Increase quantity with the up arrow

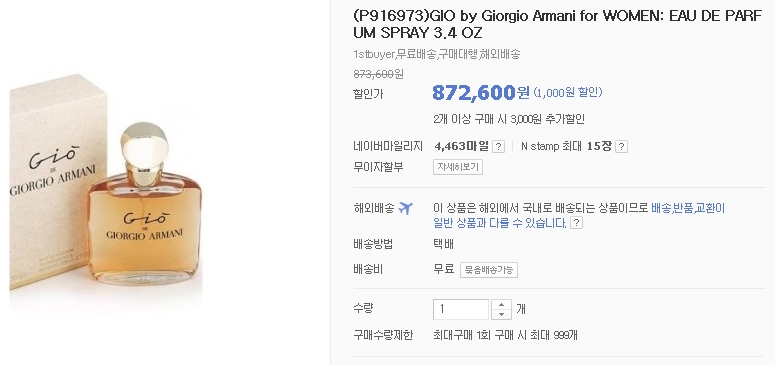click(x=502, y=305)
